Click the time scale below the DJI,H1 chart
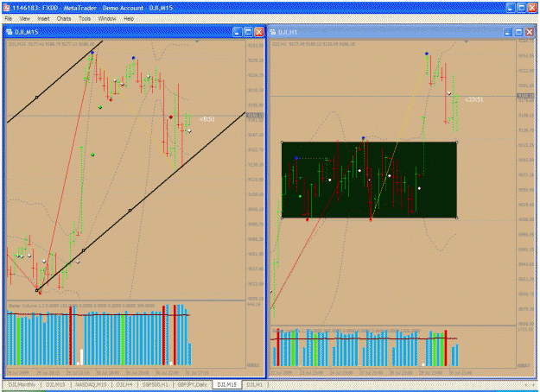The width and height of the screenshot is (540, 392). pyautogui.click(x=392, y=372)
